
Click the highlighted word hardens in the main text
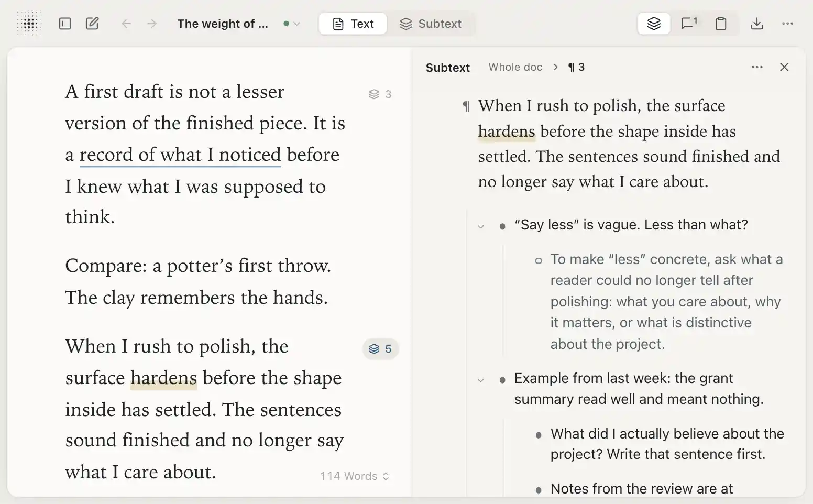pos(163,378)
